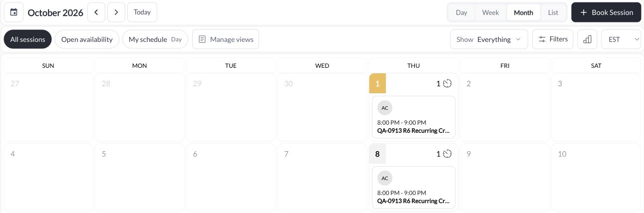Select the Month view tab
The image size is (644, 213).
[524, 12]
